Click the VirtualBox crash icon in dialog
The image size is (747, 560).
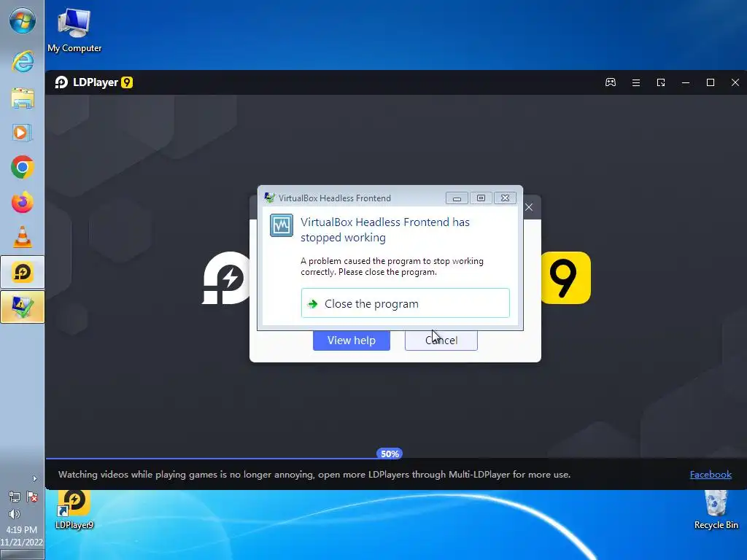(x=282, y=225)
